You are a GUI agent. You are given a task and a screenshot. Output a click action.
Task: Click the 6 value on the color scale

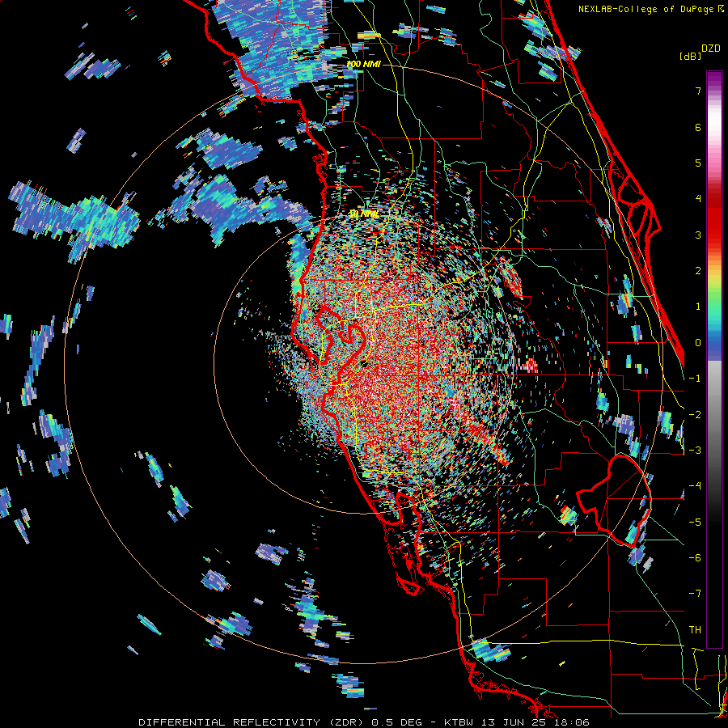pos(698,127)
